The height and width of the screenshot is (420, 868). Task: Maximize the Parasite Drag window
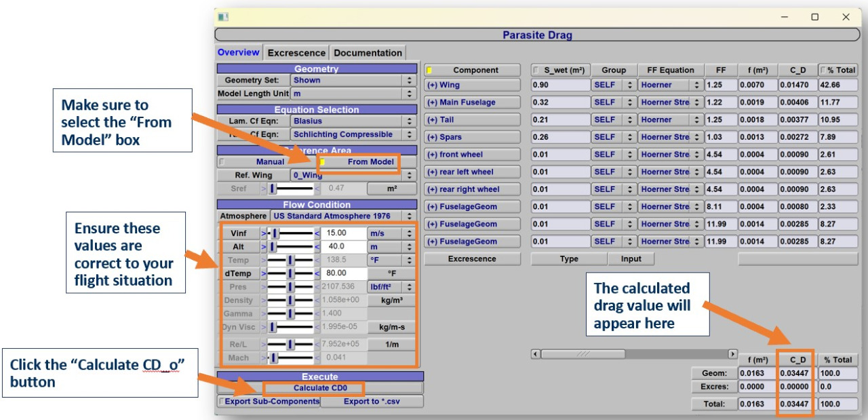click(815, 17)
